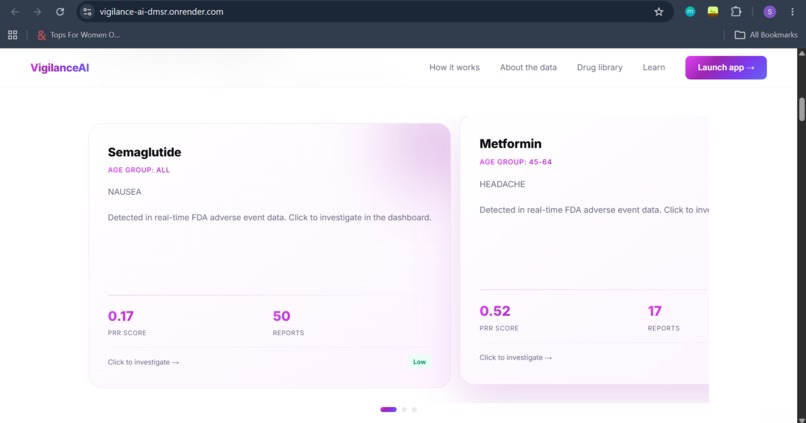Click the scrollbar up arrow
The width and height of the screenshot is (806, 423).
(x=801, y=53)
